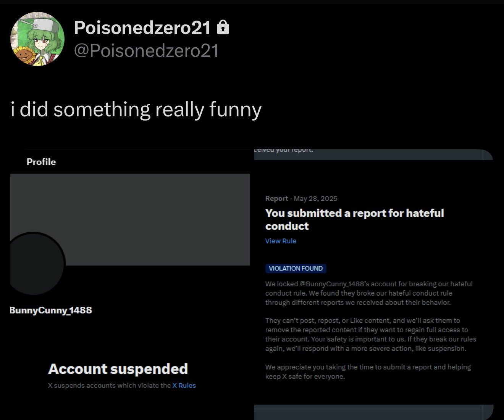Click the Account suspended heading
The width and height of the screenshot is (504, 420).
click(x=118, y=369)
